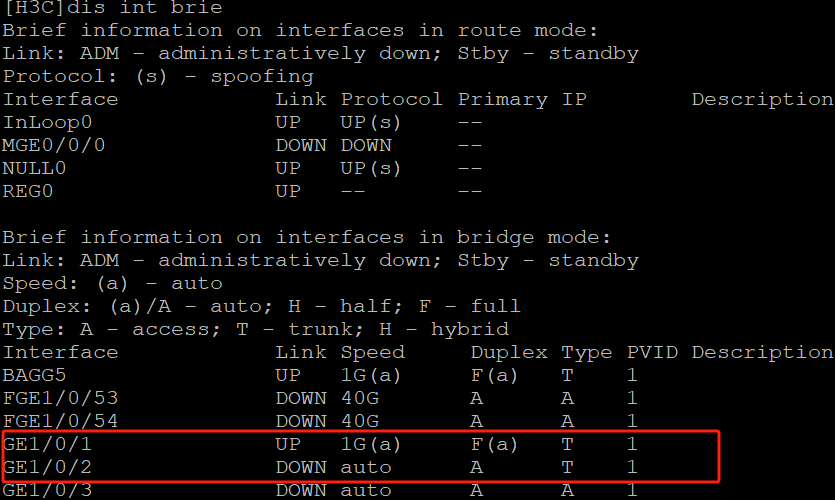Click the REG0 interface name
Viewport: 835px width, 500px height.
30,191
